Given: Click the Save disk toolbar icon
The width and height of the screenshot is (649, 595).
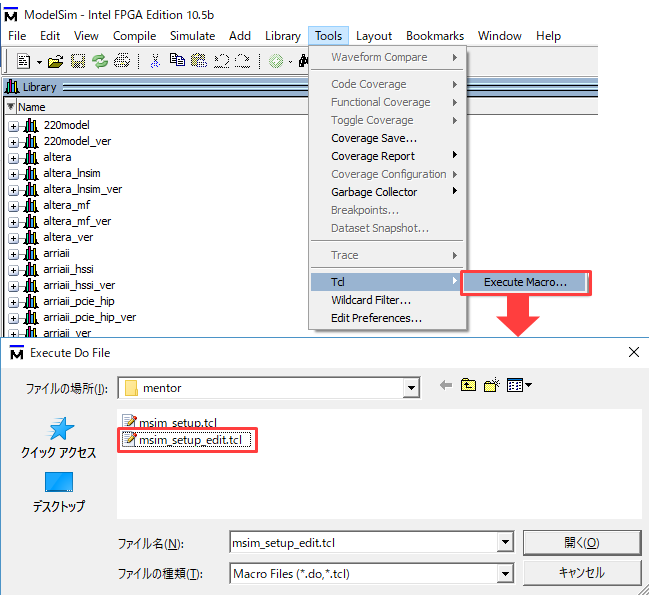Looking at the screenshot, I should coord(77,61).
